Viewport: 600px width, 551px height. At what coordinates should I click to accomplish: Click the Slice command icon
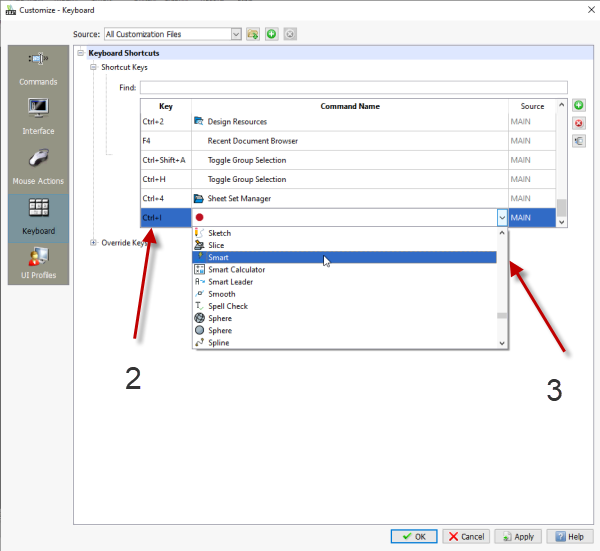coord(199,245)
